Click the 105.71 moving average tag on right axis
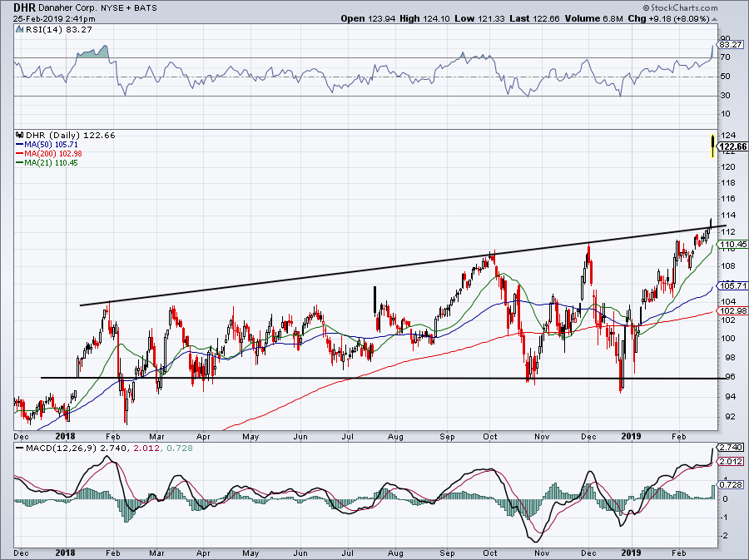 point(733,286)
